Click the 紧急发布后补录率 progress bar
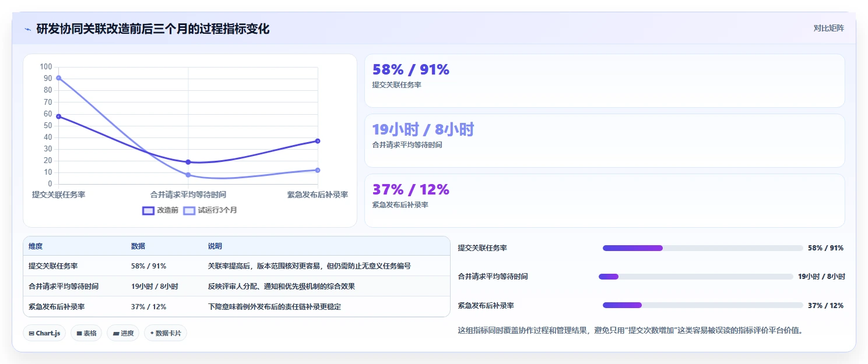The image size is (868, 364). 702,305
